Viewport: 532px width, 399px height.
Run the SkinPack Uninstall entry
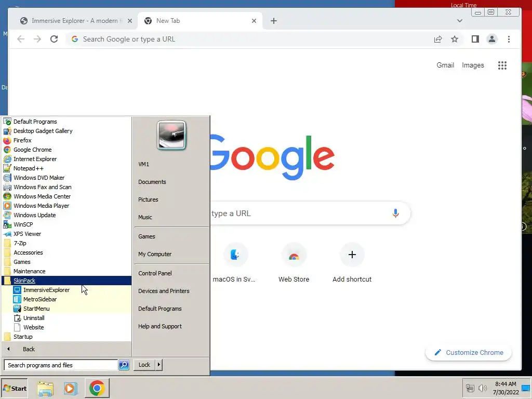66,318
